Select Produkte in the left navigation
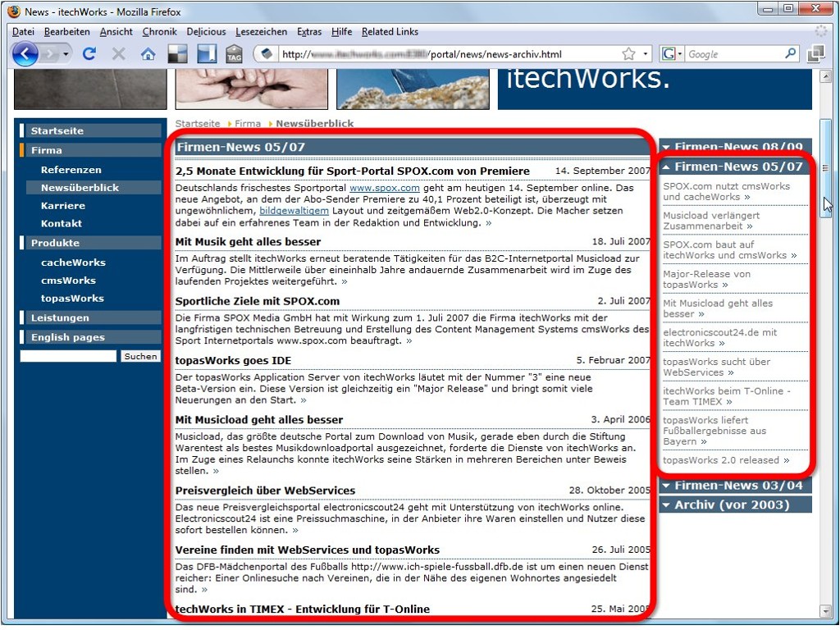Screen dimensions: 840x630 pos(90,243)
